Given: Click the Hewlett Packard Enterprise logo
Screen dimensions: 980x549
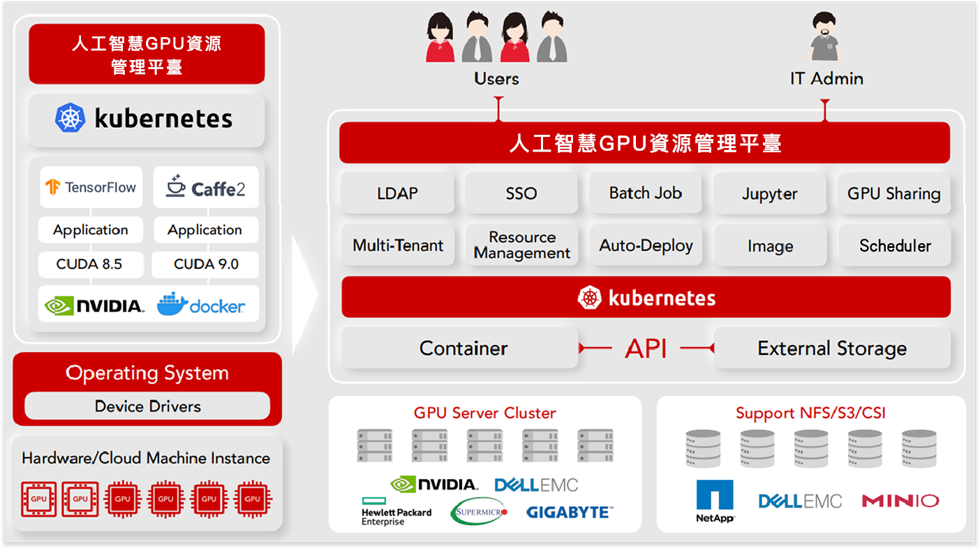Looking at the screenshot, I should (x=396, y=512).
